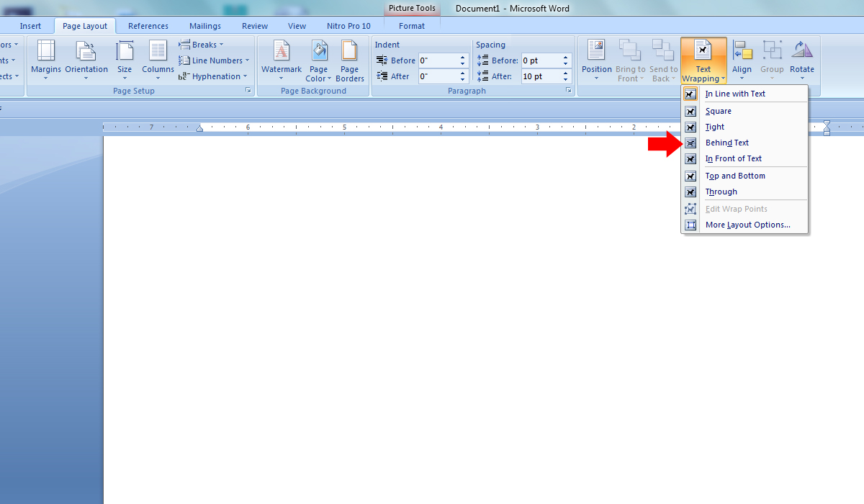Open More Layout Options dialog
This screenshot has width=864, height=504.
(x=747, y=225)
